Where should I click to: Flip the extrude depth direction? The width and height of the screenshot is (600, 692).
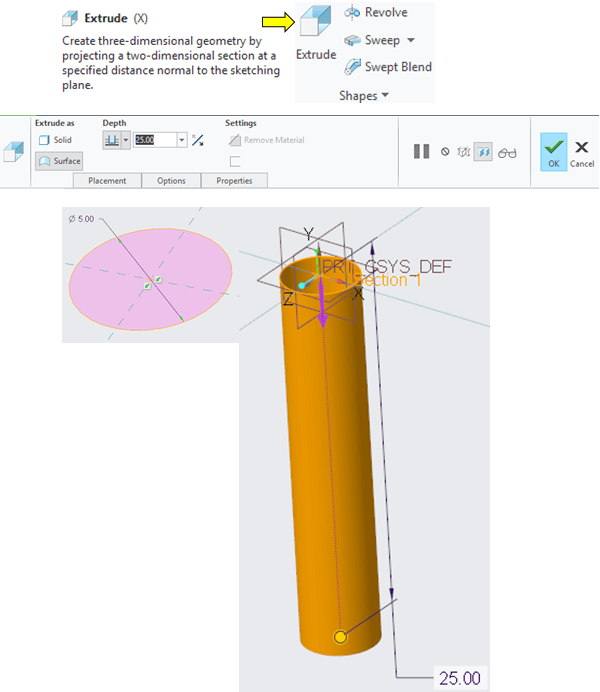[x=198, y=141]
